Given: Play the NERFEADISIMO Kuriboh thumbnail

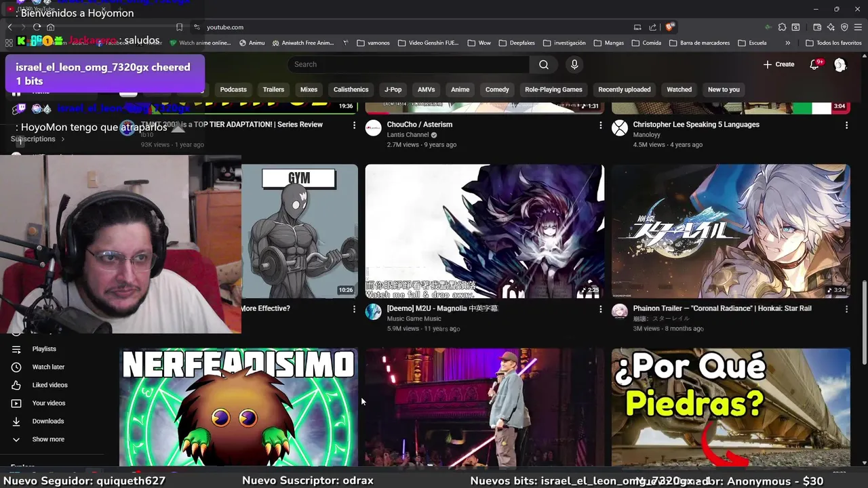Looking at the screenshot, I should (239, 407).
